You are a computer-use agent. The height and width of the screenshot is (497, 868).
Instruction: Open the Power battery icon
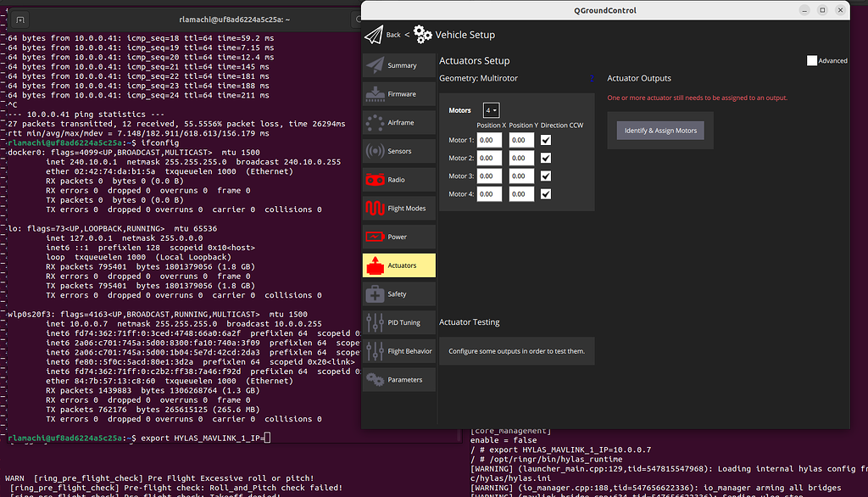pyautogui.click(x=375, y=237)
